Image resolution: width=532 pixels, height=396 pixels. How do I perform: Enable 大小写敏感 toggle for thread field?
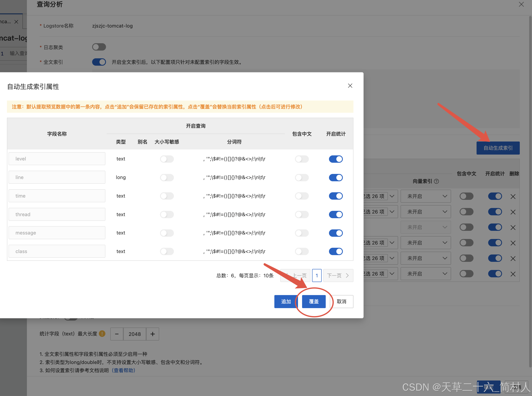point(167,214)
